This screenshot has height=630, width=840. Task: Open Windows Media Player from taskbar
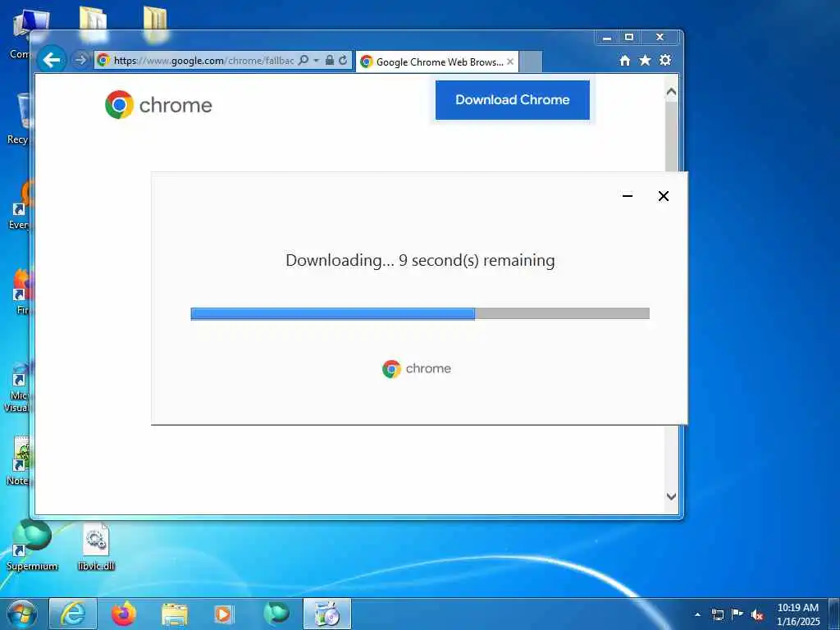[224, 614]
